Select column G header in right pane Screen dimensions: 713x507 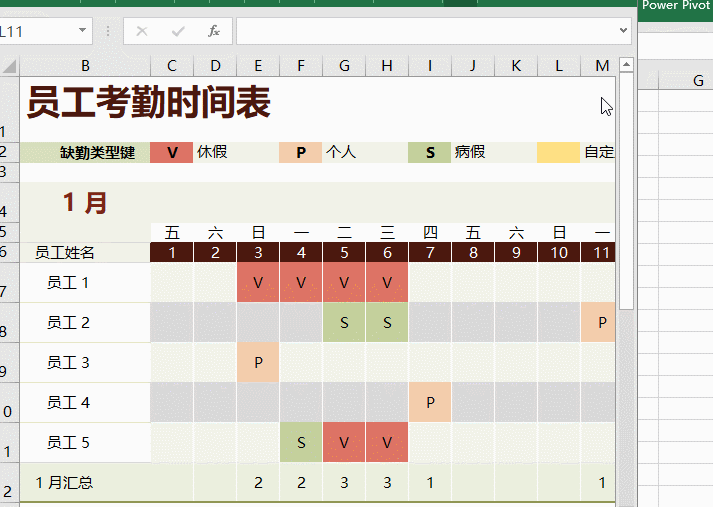698,80
